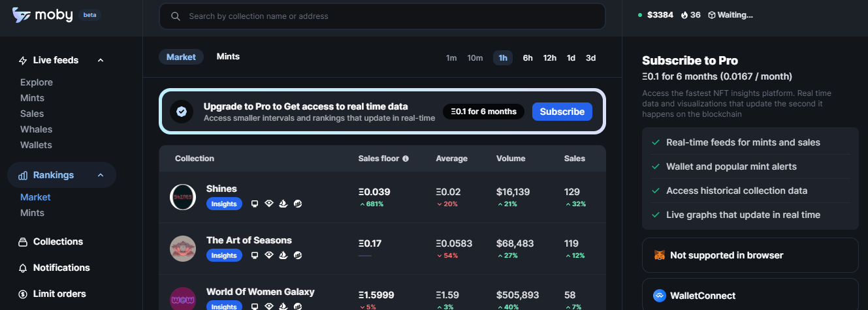Viewport: 868px width, 310px height.
Task: Collapse the Rankings section chevron
Action: [101, 176]
